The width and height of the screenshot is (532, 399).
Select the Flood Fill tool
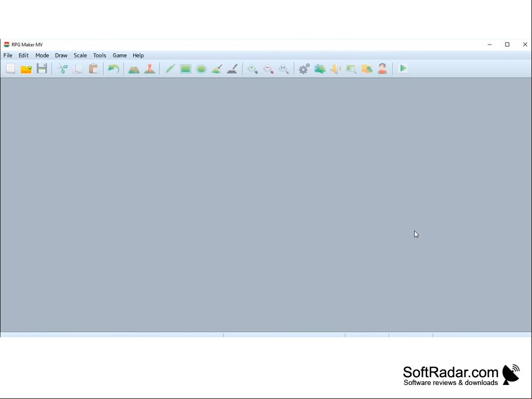pos(217,69)
